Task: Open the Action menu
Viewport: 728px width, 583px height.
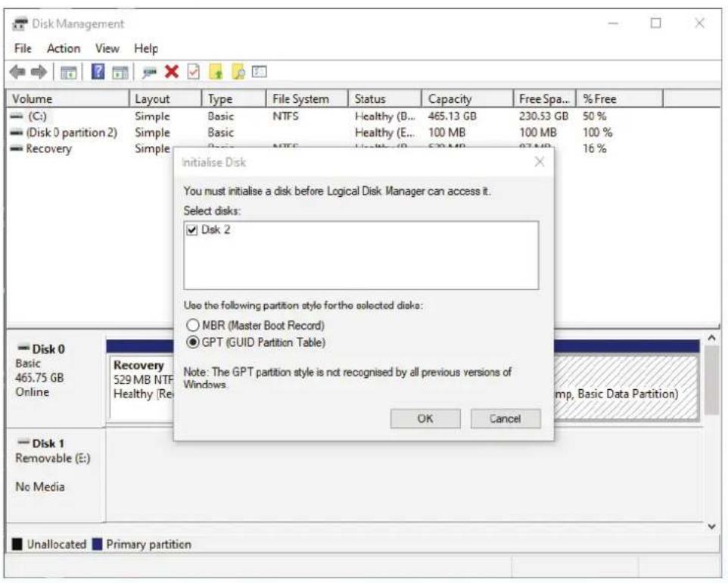Action: pyautogui.click(x=64, y=48)
